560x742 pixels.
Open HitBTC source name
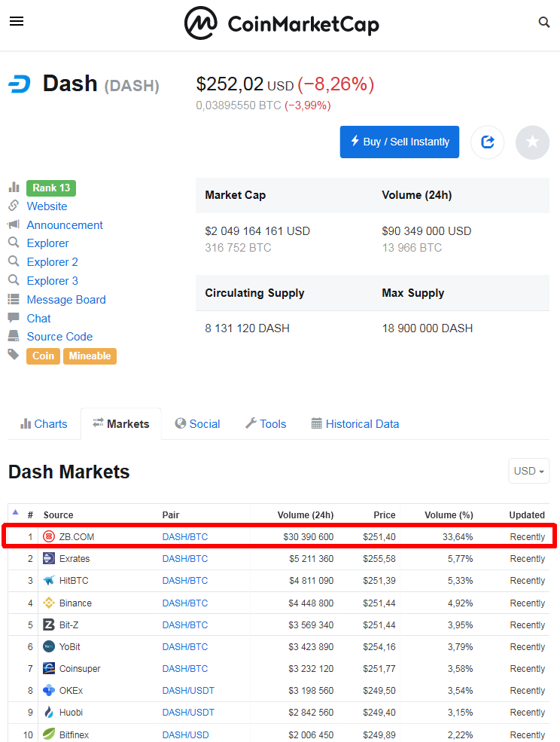74,580
